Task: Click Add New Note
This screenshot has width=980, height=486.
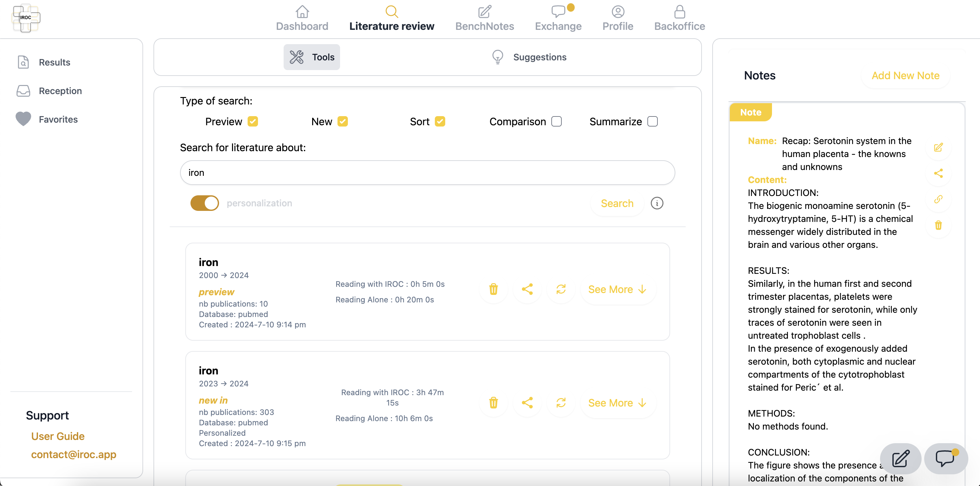Action: pyautogui.click(x=905, y=75)
